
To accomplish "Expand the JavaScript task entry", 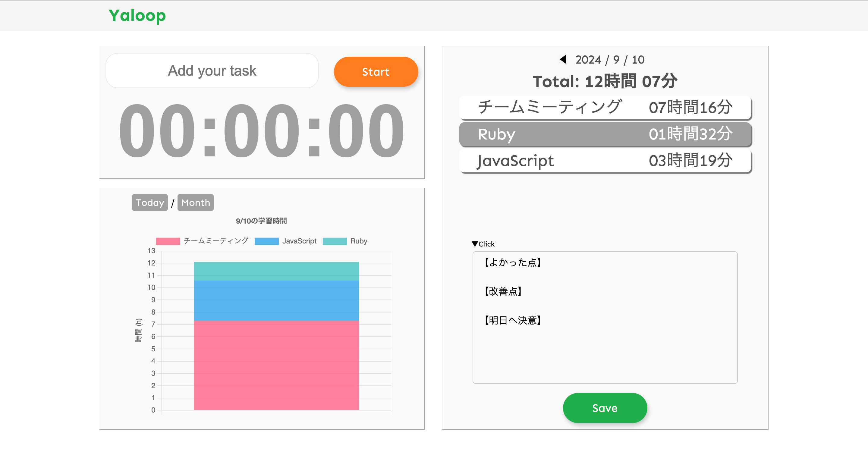I will [x=605, y=161].
